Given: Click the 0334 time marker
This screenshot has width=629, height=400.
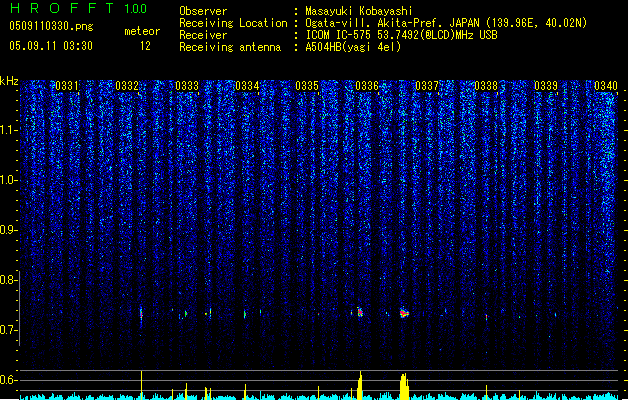Looking at the screenshot, I should pos(247,86).
